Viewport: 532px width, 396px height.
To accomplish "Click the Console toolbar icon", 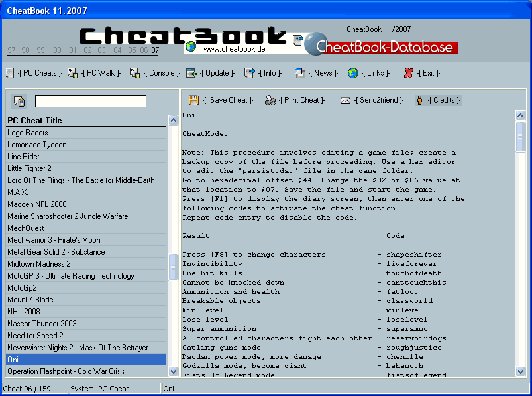I will click(x=134, y=73).
